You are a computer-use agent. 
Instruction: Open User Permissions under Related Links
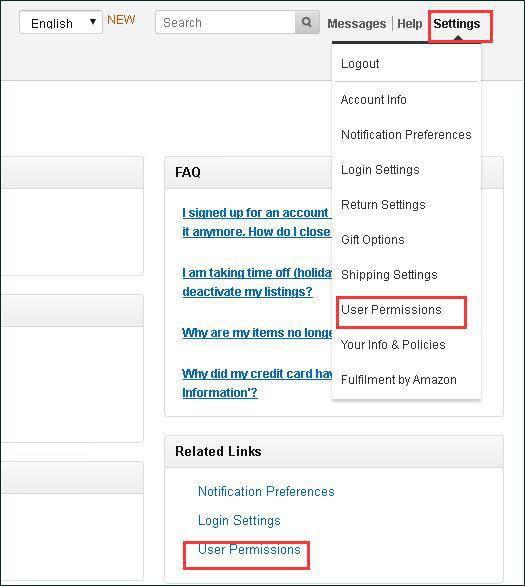(x=249, y=550)
